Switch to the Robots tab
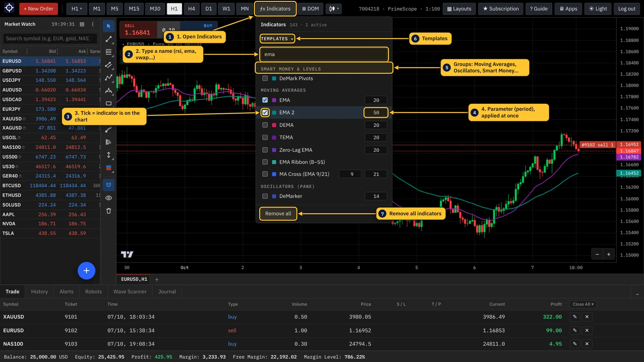 93,292
